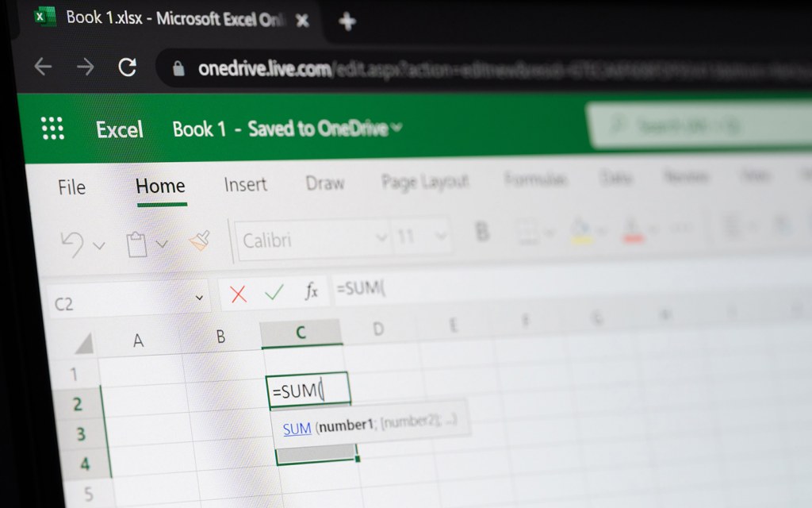Expand the Paste options arrow
This screenshot has height=508, width=812.
[162, 243]
